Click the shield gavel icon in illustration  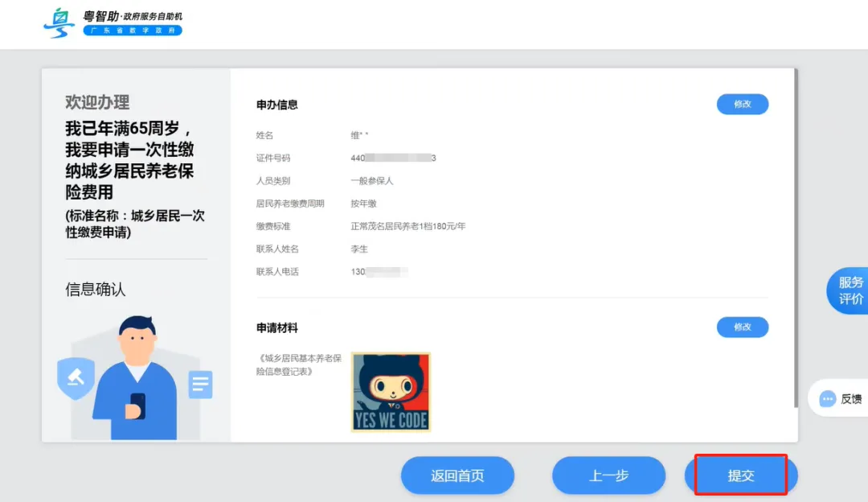(76, 378)
